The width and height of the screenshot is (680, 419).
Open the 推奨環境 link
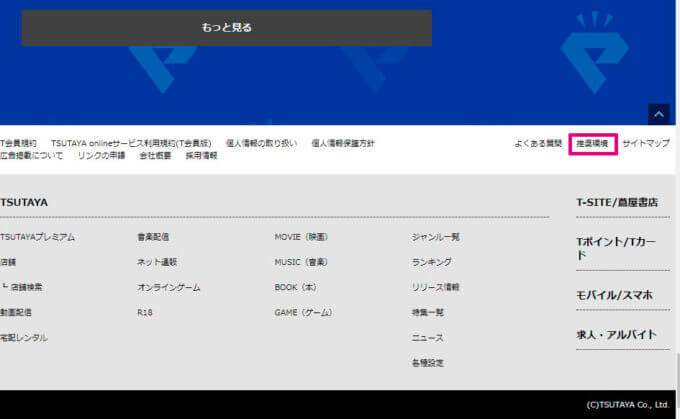592,144
